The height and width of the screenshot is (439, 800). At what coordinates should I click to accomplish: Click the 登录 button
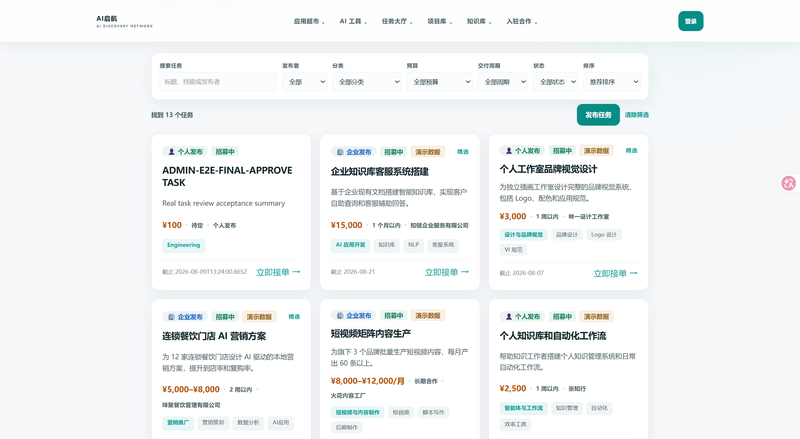point(690,21)
